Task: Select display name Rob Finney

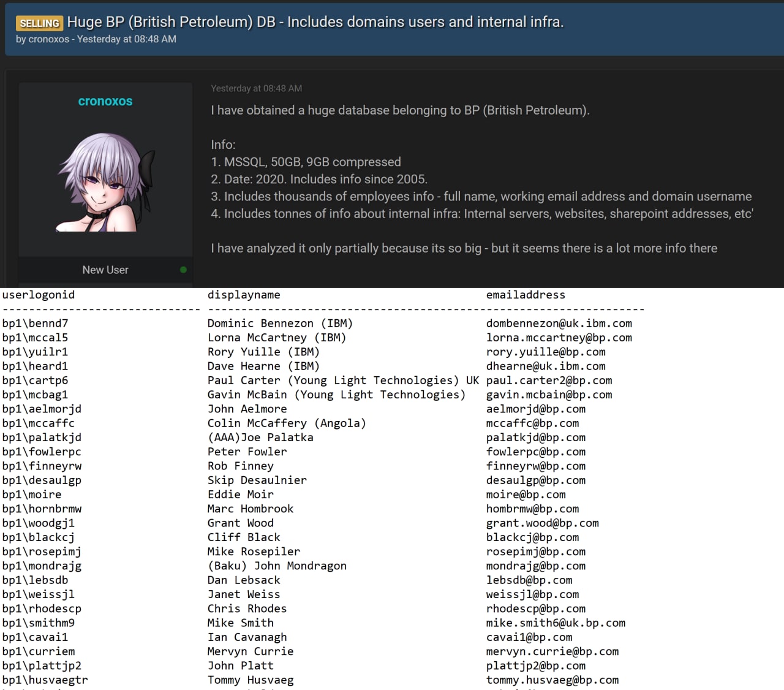Action: tap(240, 466)
